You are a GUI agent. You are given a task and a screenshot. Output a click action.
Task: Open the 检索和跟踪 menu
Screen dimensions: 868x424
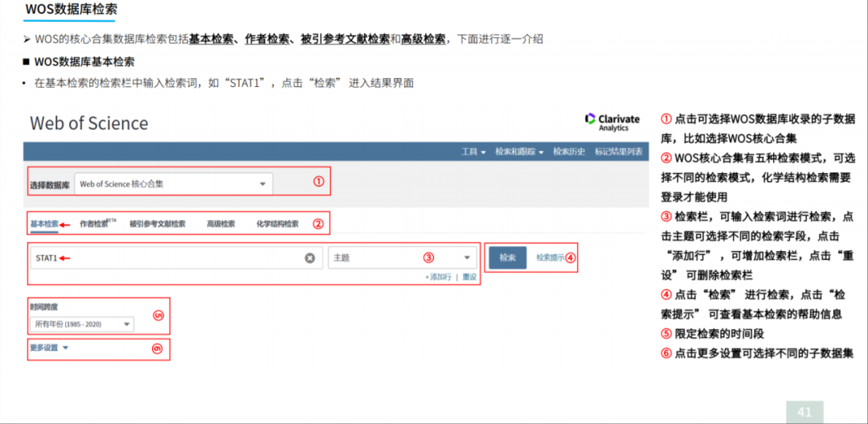pyautogui.click(x=519, y=152)
